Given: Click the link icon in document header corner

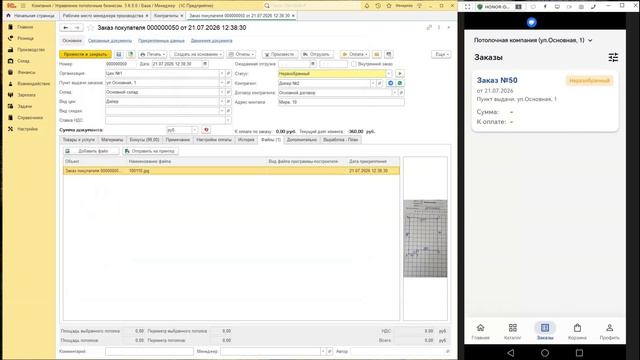Looking at the screenshot, I should pos(429,27).
